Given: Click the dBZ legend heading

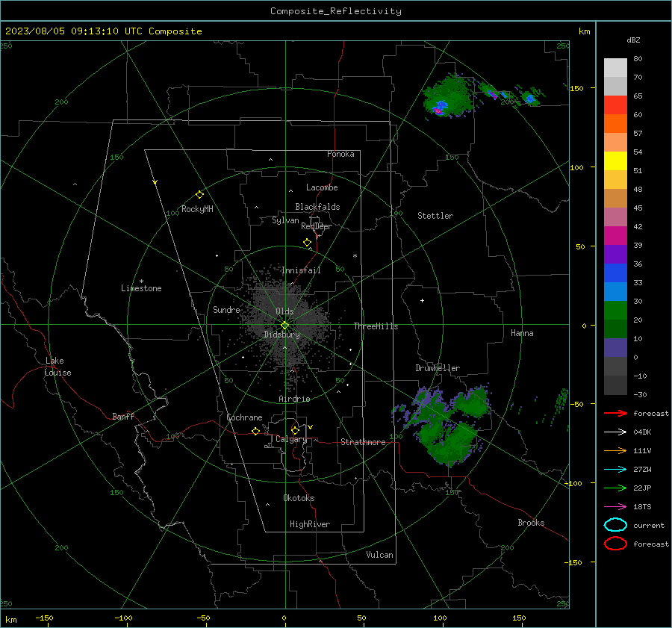Looking at the screenshot, I should pos(633,40).
